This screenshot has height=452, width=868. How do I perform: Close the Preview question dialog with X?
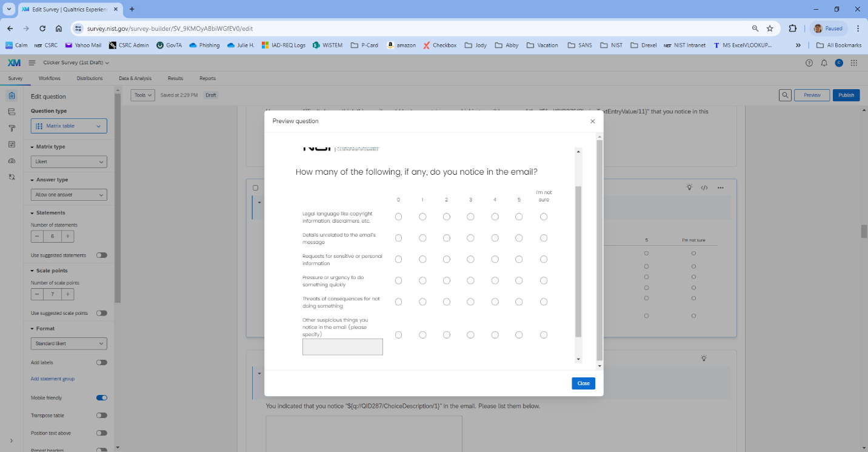(x=592, y=121)
